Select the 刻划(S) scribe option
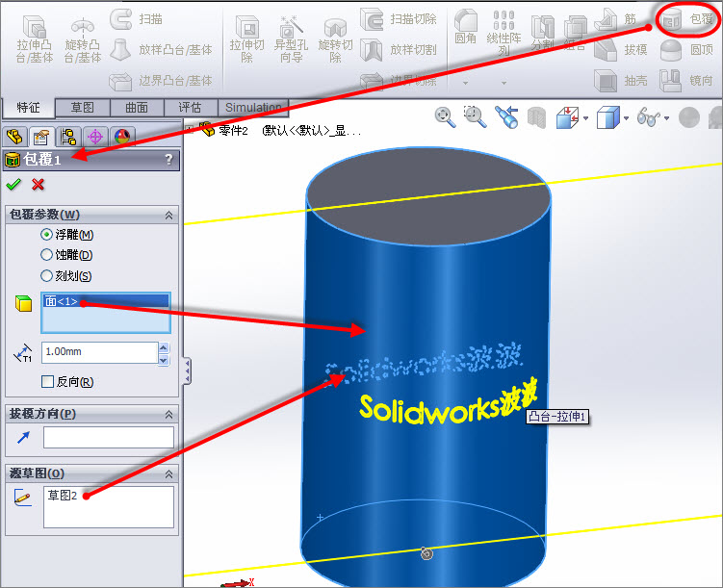Screen dimensions: 723x588 coord(66,275)
